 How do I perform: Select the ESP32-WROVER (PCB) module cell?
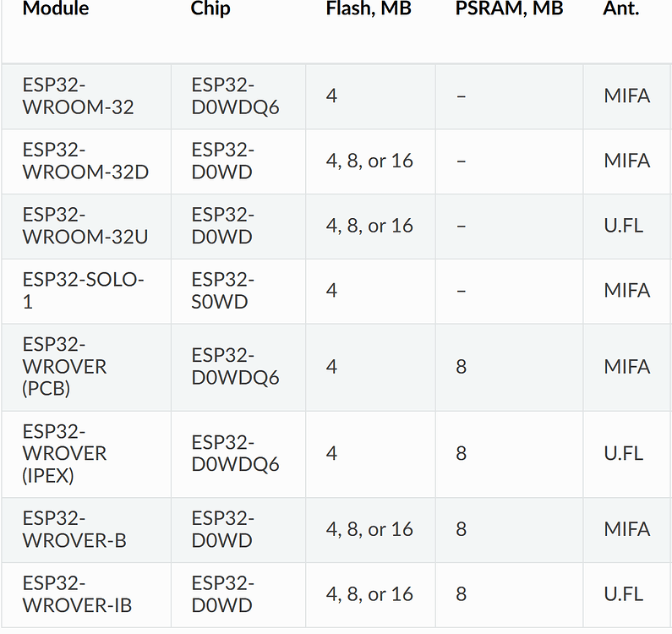point(86,368)
